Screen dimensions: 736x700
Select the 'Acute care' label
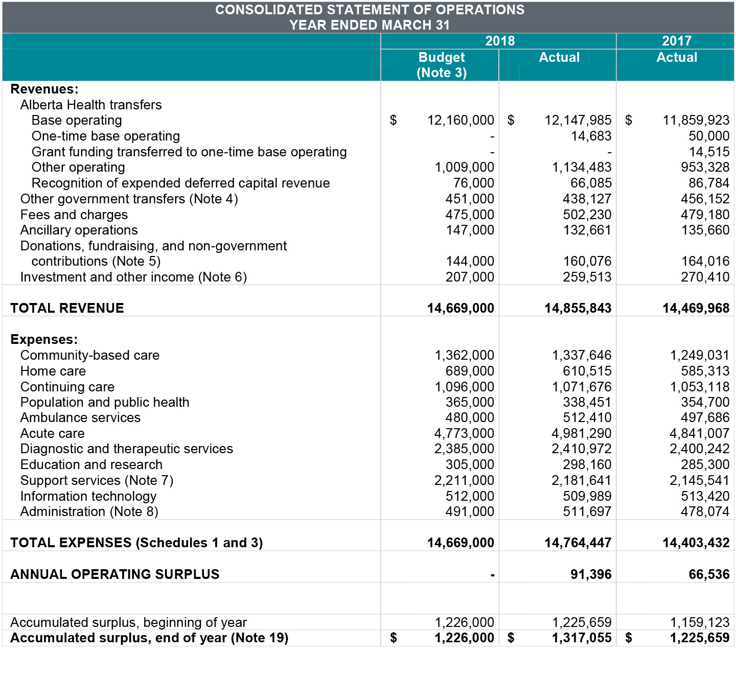(x=53, y=434)
